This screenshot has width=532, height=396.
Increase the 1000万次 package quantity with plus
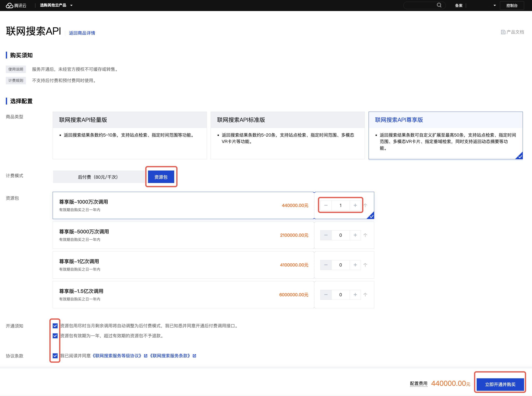(355, 205)
